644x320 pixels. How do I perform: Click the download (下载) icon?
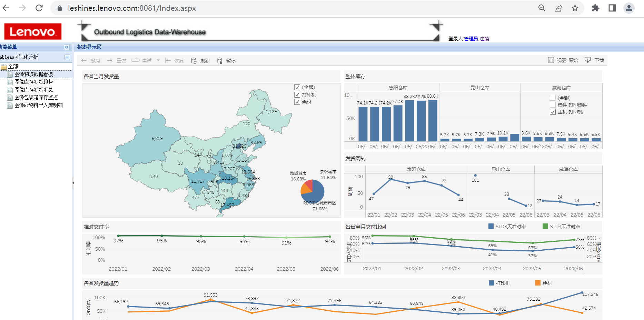(x=588, y=60)
